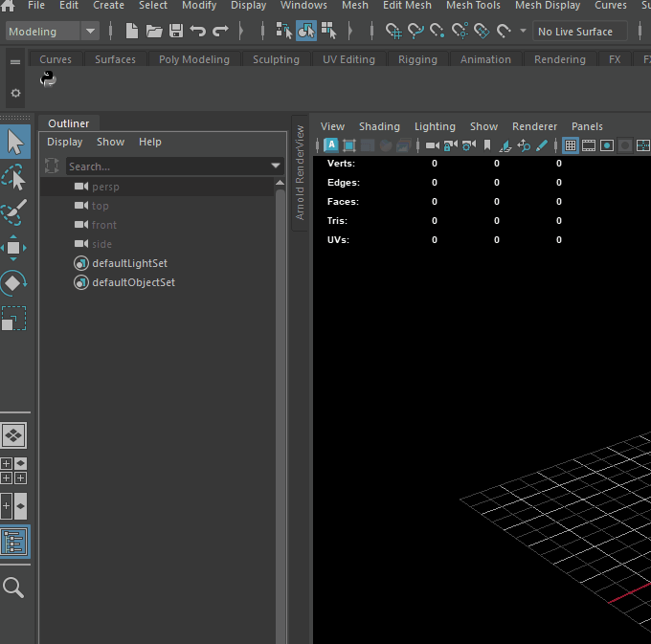Open the Modeling menu set dropdown

point(90,32)
